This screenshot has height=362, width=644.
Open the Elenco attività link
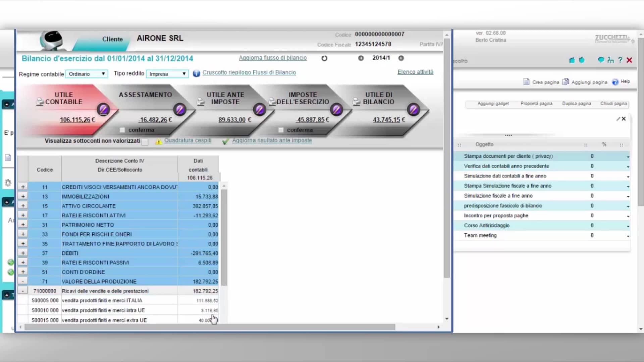(x=415, y=72)
